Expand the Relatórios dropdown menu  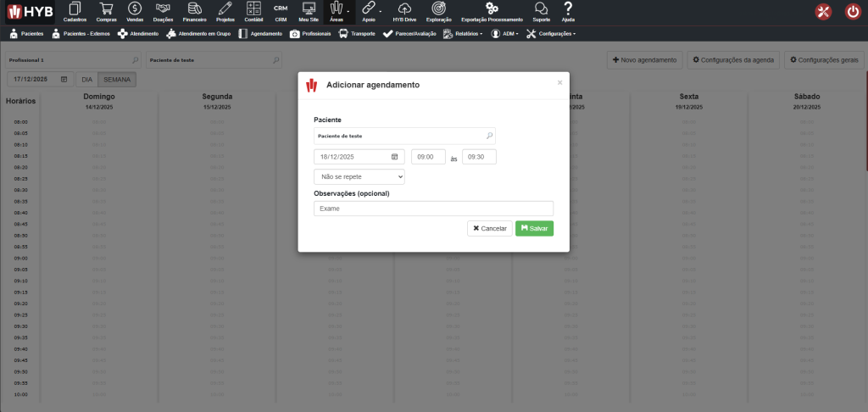point(463,34)
